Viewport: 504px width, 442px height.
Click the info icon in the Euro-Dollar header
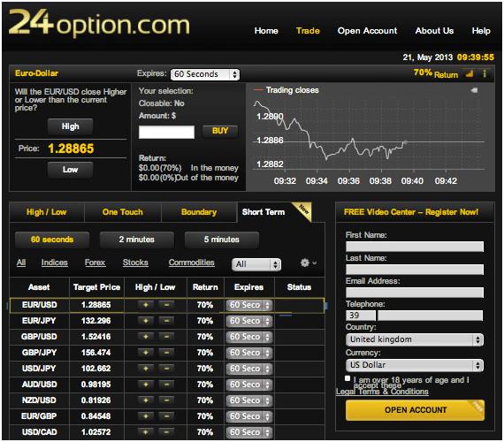[485, 73]
